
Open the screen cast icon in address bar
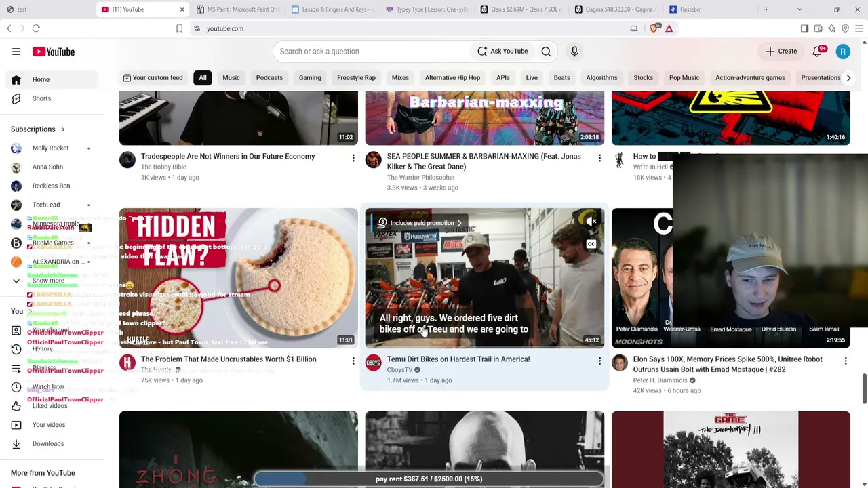(x=634, y=28)
